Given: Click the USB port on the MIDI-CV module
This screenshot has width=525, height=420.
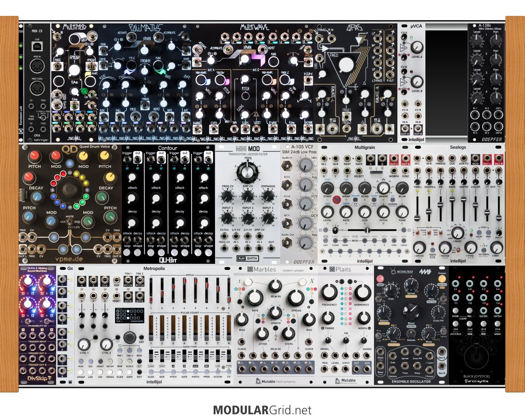Looking at the screenshot, I should (37, 46).
